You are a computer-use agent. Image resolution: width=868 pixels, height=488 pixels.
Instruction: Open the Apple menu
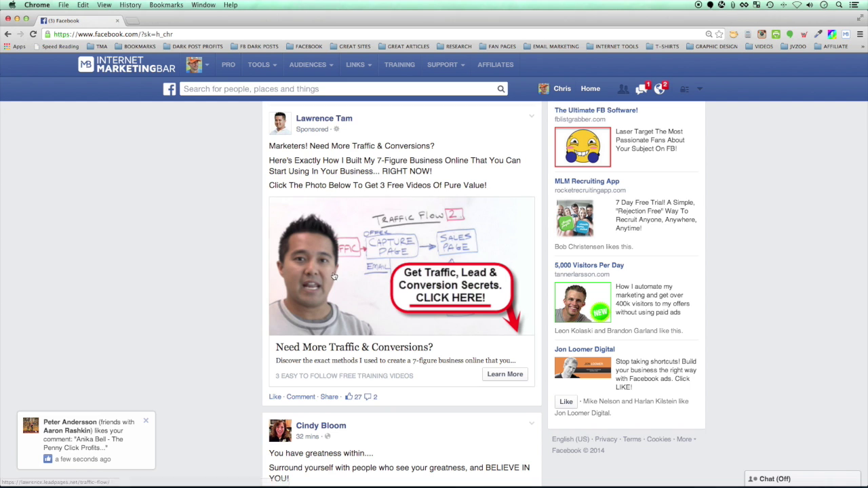click(12, 5)
